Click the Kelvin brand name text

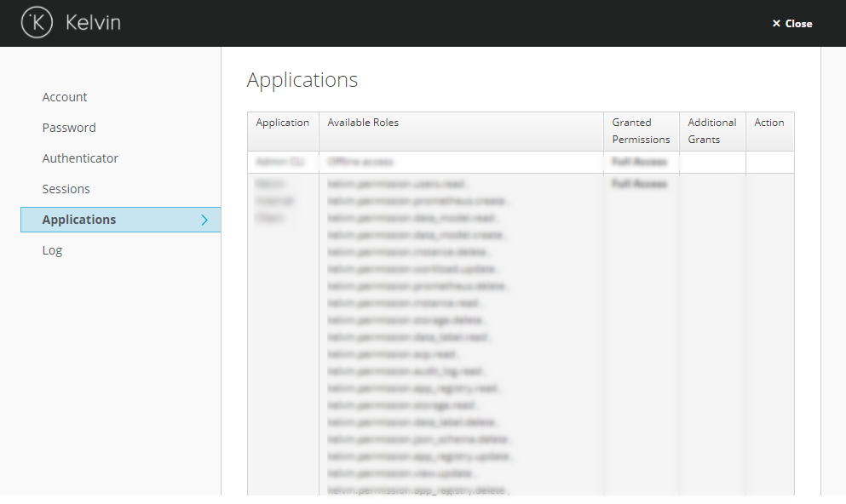pyautogui.click(x=93, y=22)
